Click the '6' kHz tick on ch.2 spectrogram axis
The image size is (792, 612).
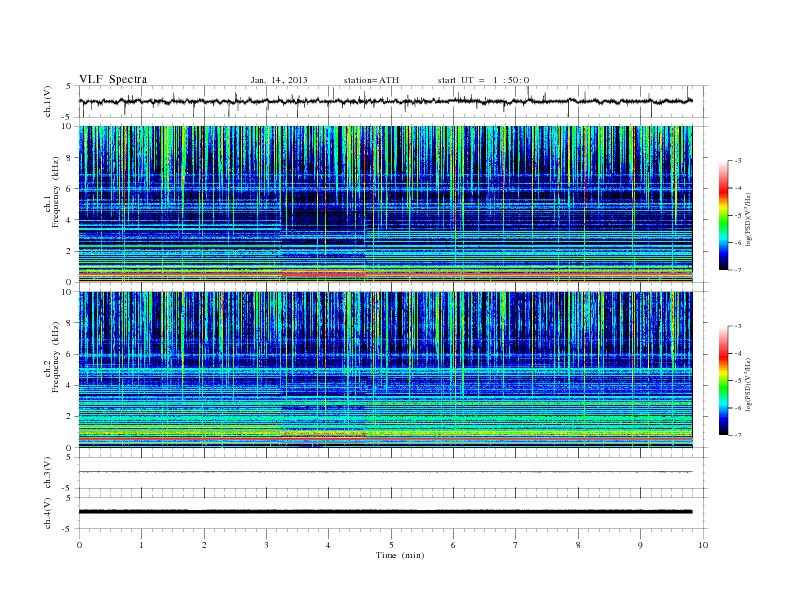[x=69, y=354]
